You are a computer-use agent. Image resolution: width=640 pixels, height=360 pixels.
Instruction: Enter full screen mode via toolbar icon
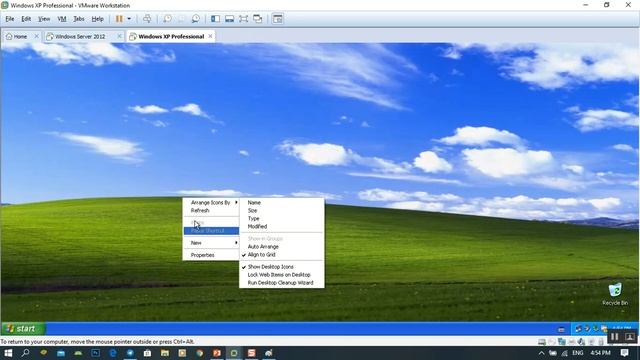pos(243,19)
